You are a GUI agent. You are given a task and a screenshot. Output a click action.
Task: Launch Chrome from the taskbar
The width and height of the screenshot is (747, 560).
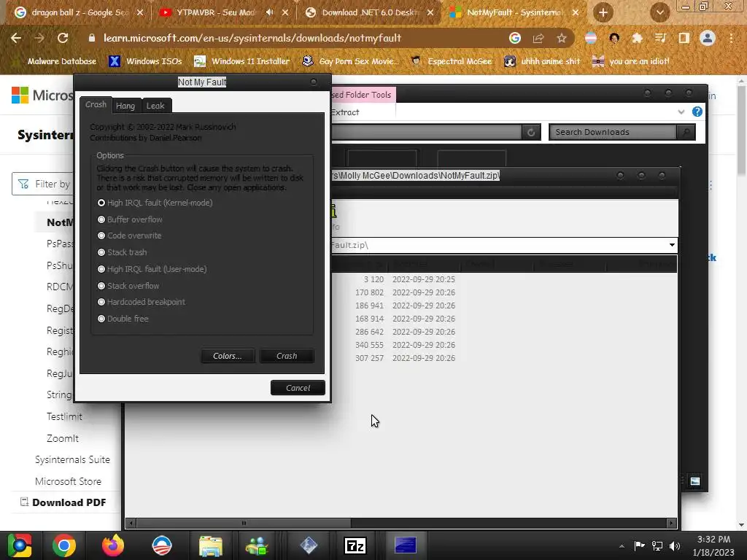click(x=64, y=545)
